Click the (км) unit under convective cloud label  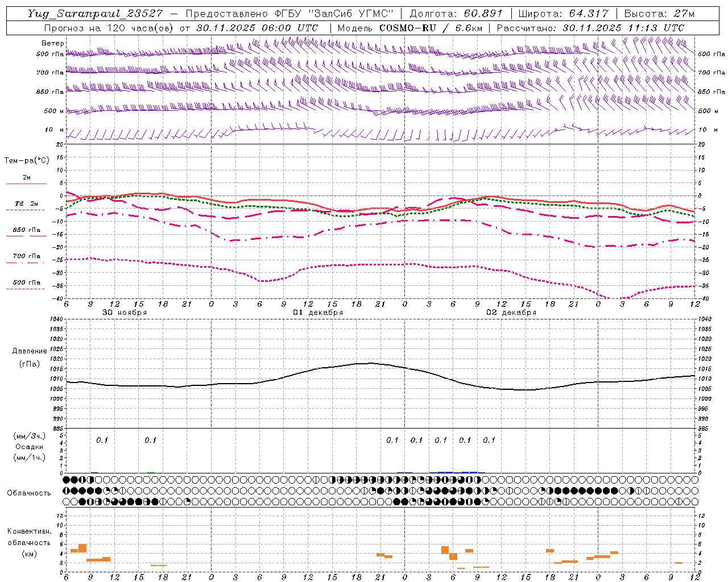coord(29,554)
